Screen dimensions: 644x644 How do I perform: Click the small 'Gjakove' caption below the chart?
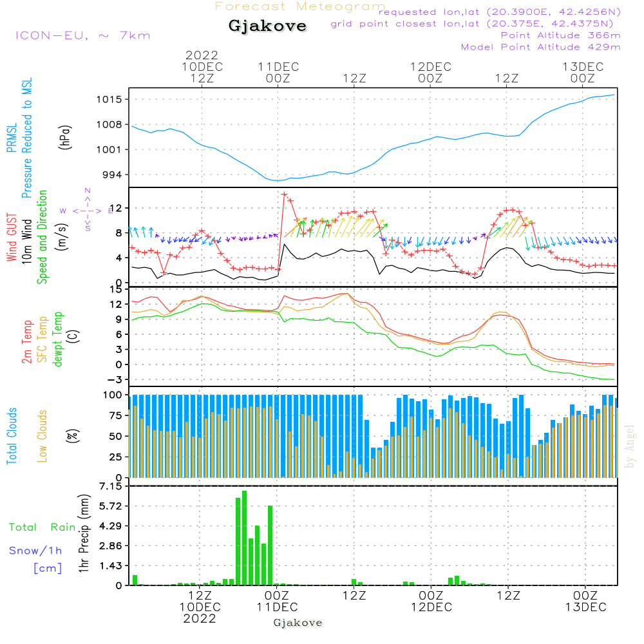[298, 623]
